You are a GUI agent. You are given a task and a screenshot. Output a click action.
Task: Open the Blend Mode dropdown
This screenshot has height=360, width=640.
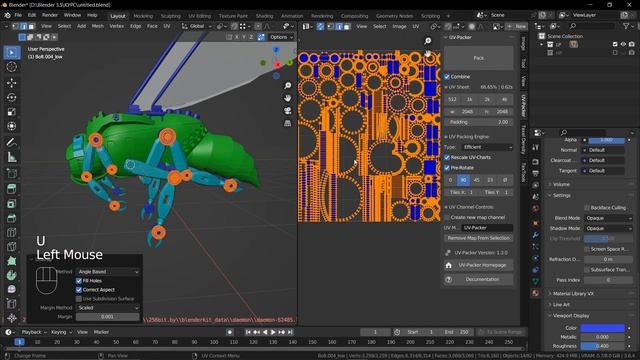click(608, 218)
